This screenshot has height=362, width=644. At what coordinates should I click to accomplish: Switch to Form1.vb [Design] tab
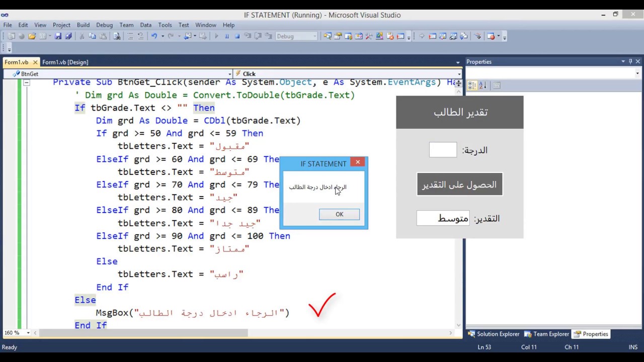[65, 62]
